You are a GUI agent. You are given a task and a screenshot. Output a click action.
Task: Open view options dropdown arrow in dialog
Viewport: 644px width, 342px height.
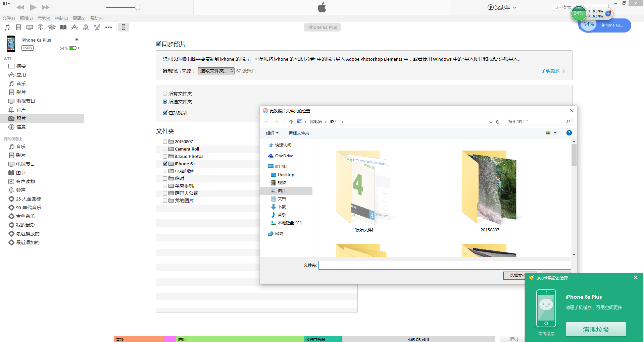[555, 133]
